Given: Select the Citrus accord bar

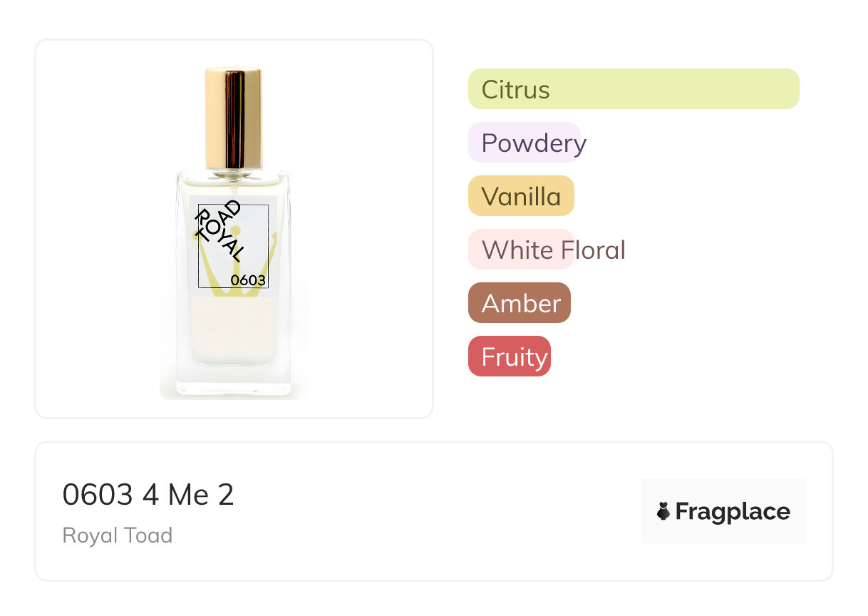Looking at the screenshot, I should point(633,89).
